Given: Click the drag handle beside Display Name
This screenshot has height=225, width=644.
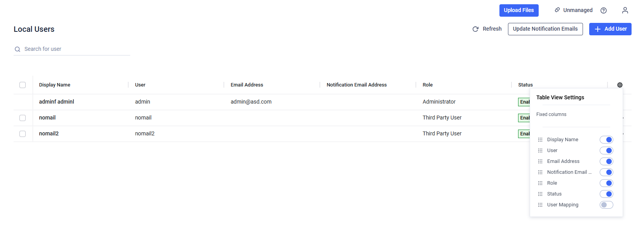Looking at the screenshot, I should pyautogui.click(x=540, y=139).
